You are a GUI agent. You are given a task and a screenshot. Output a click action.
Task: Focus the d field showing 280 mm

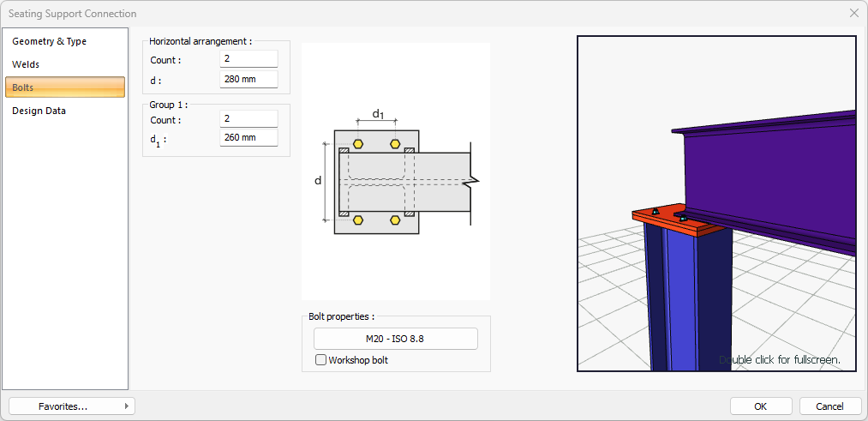248,79
